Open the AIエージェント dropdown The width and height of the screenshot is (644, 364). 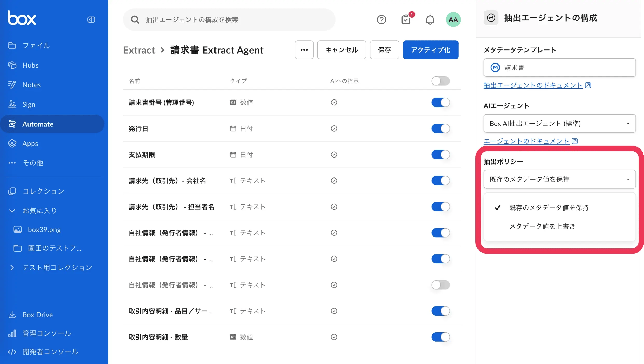pyautogui.click(x=559, y=124)
